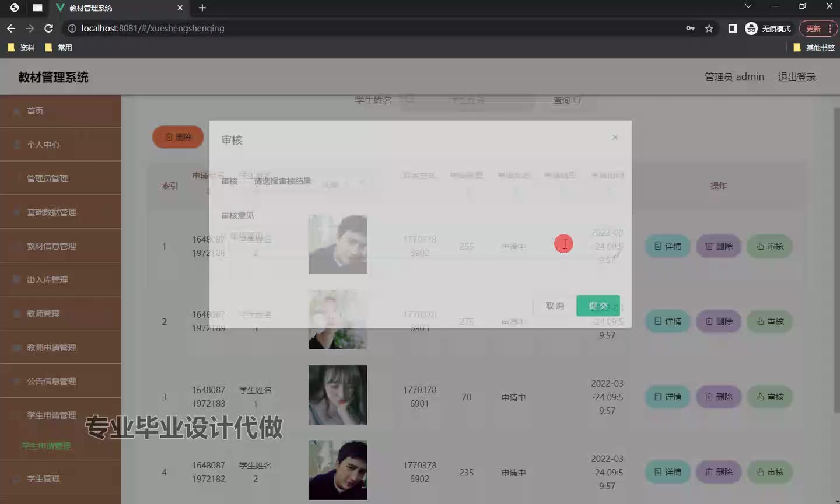Click the 更新 browser update button
Viewport: 840px width, 504px height.
pos(813,28)
